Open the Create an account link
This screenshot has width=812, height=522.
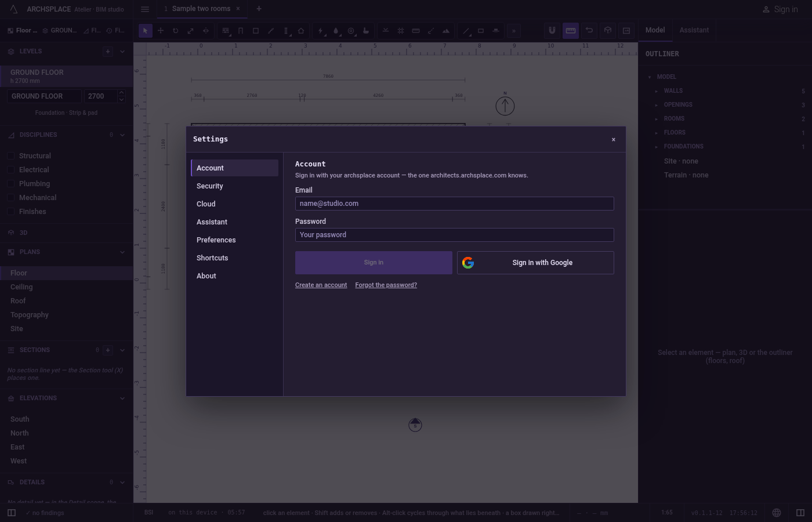coord(321,285)
